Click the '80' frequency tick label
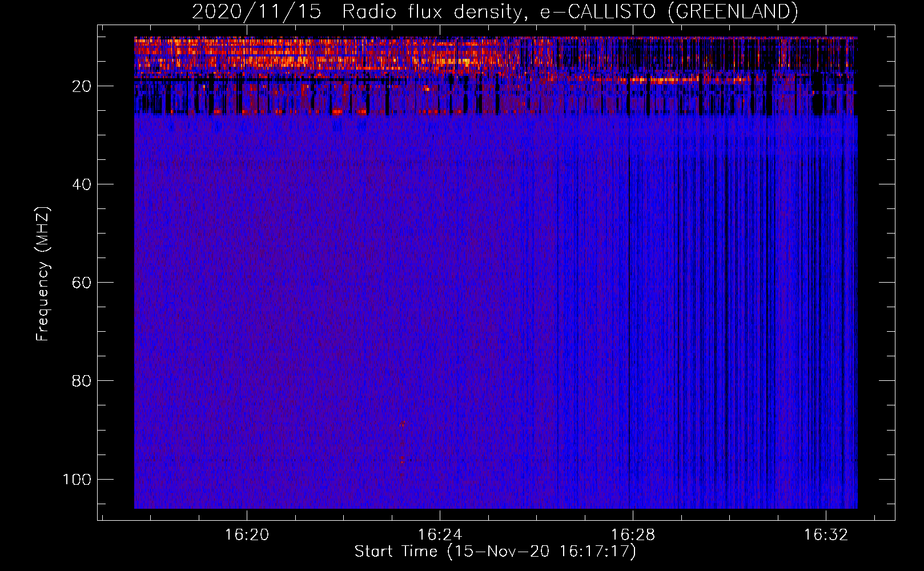Image resolution: width=924 pixels, height=571 pixels. tap(82, 381)
